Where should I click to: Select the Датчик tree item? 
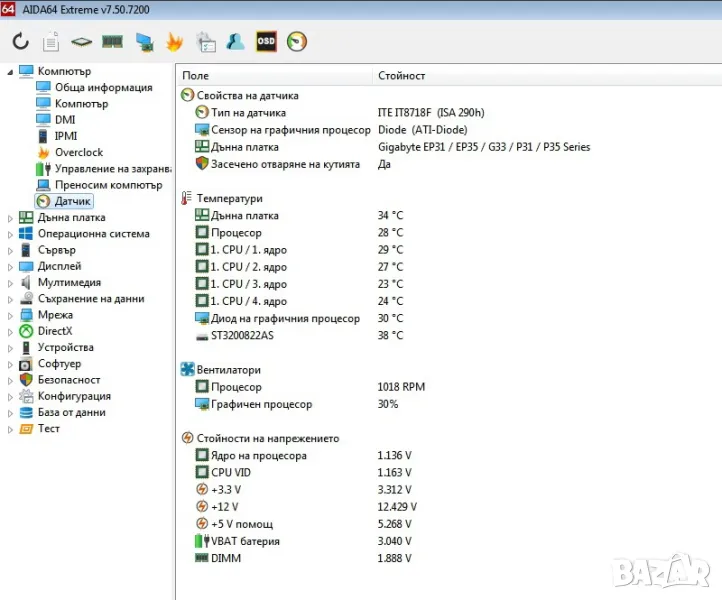coord(73,202)
